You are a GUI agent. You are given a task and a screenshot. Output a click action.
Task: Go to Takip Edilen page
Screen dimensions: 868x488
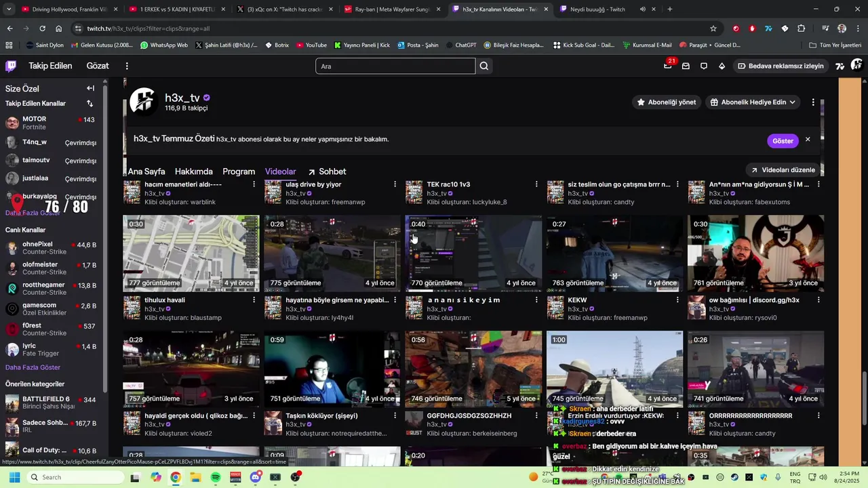tap(50, 66)
